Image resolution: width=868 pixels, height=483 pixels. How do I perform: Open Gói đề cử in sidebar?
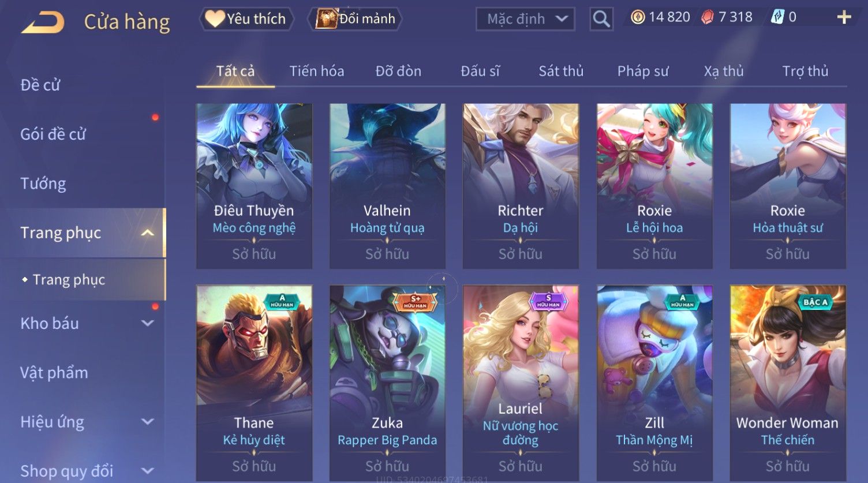pos(53,134)
